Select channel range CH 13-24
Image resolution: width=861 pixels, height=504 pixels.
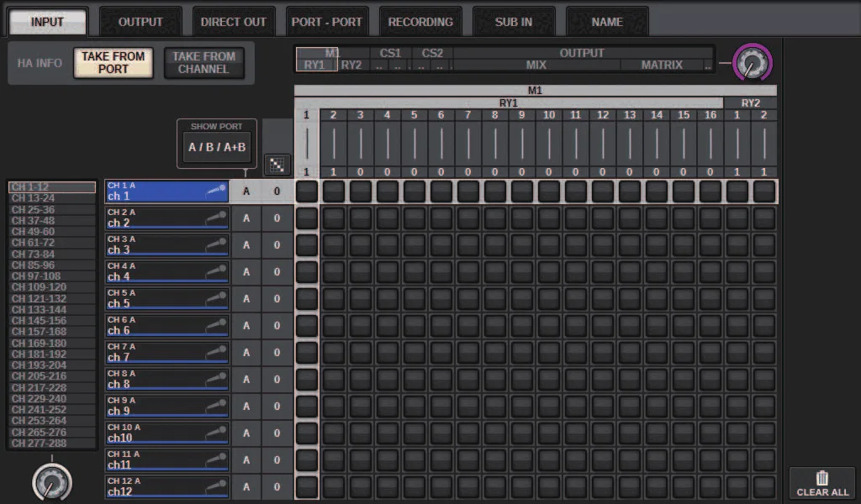coord(52,198)
